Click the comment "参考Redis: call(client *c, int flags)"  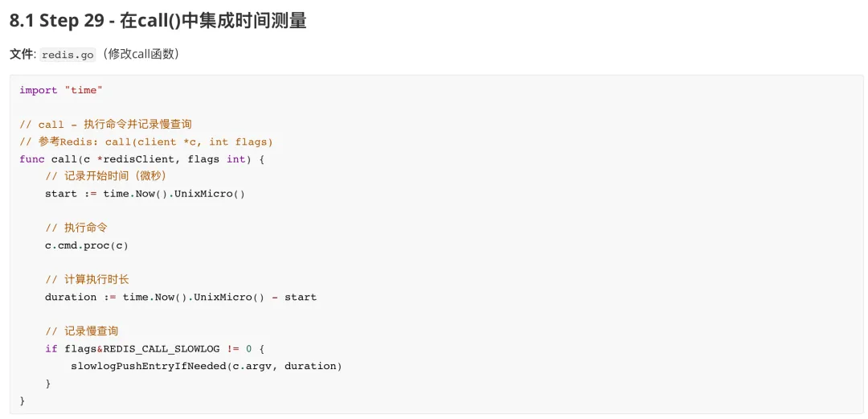[x=146, y=142]
